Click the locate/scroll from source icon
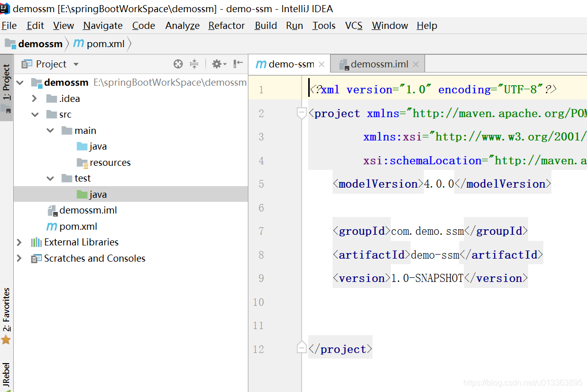Viewport: 587px width, 392px height. (x=178, y=64)
